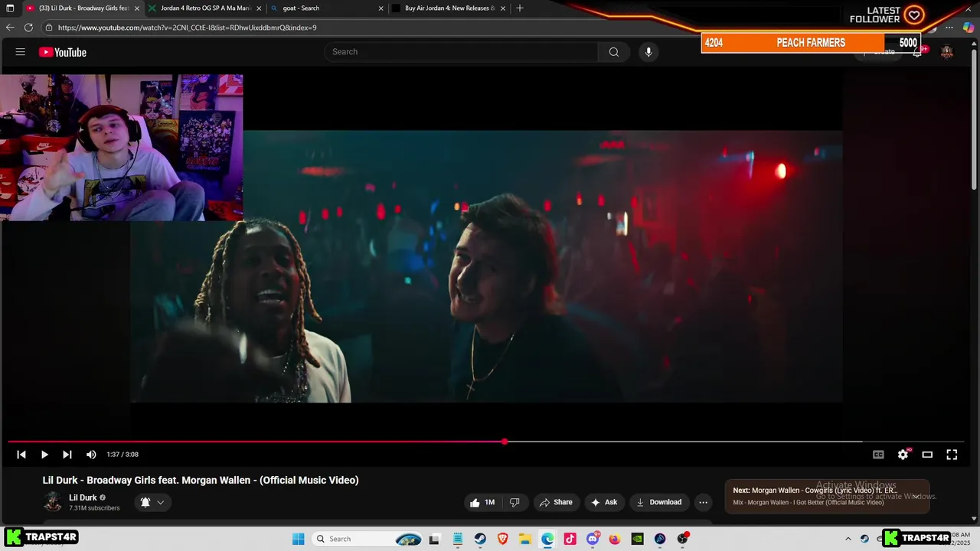Dislike the video with thumbs down
Screen dimensions: 980x551
coord(514,502)
